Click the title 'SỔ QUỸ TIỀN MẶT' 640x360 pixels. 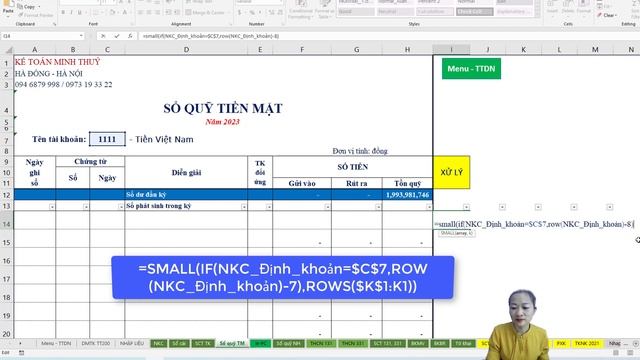[x=223, y=108]
